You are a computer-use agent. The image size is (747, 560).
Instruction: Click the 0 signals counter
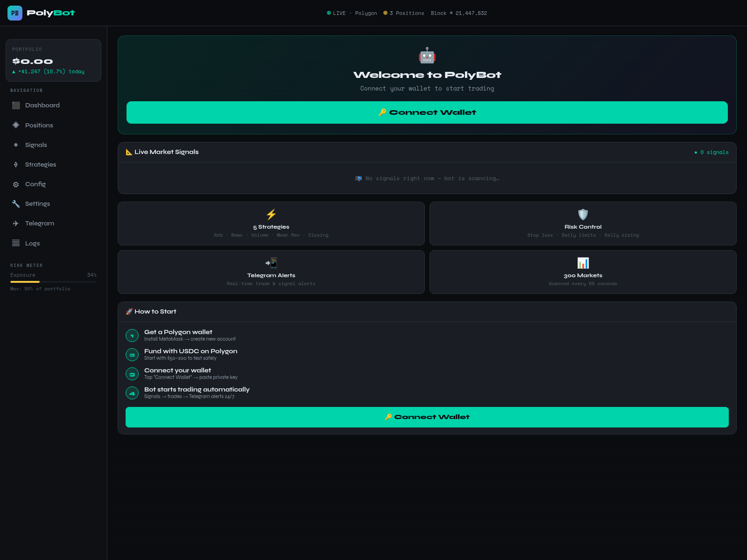[x=712, y=153]
